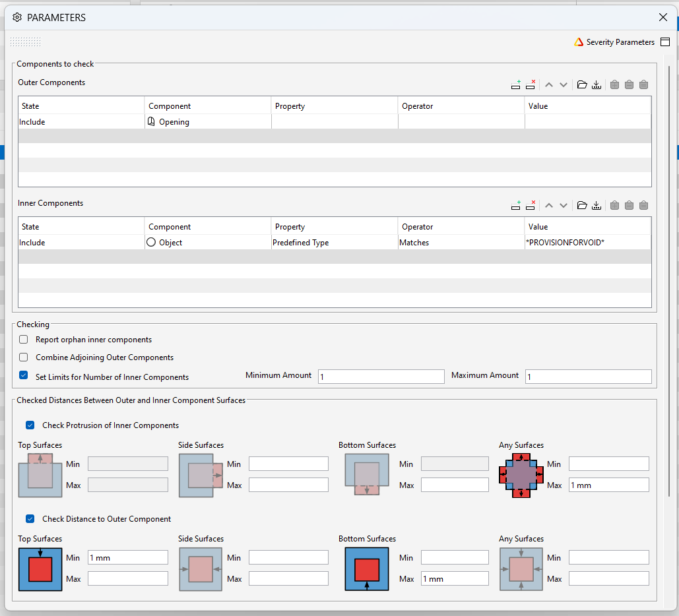This screenshot has width=679, height=616.
Task: Select the Opening component cell
Action: pos(208,121)
